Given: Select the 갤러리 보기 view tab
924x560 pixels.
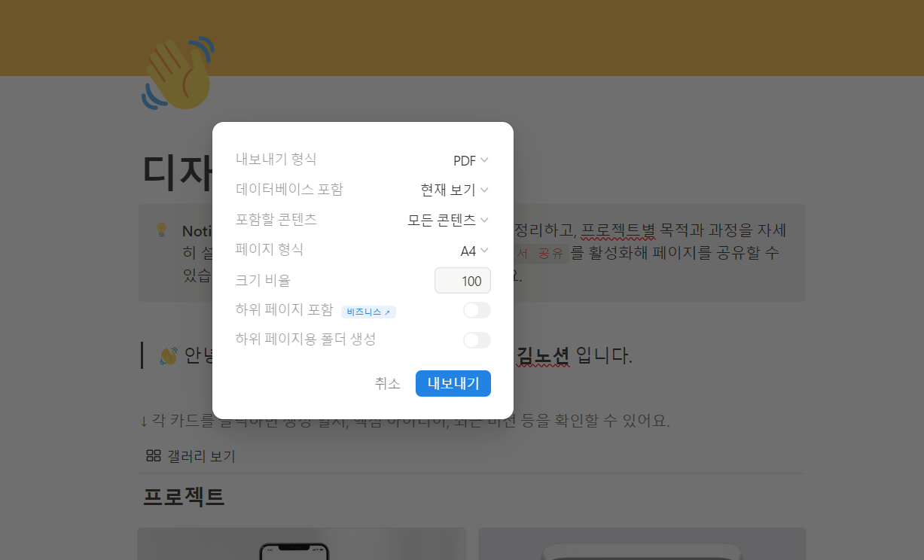Looking at the screenshot, I should [191, 456].
